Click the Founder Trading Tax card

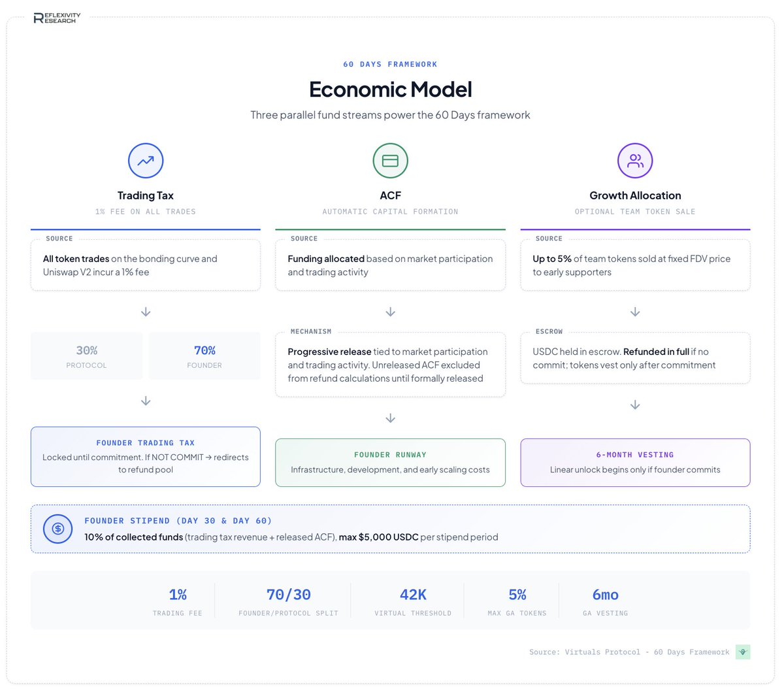coord(146,457)
